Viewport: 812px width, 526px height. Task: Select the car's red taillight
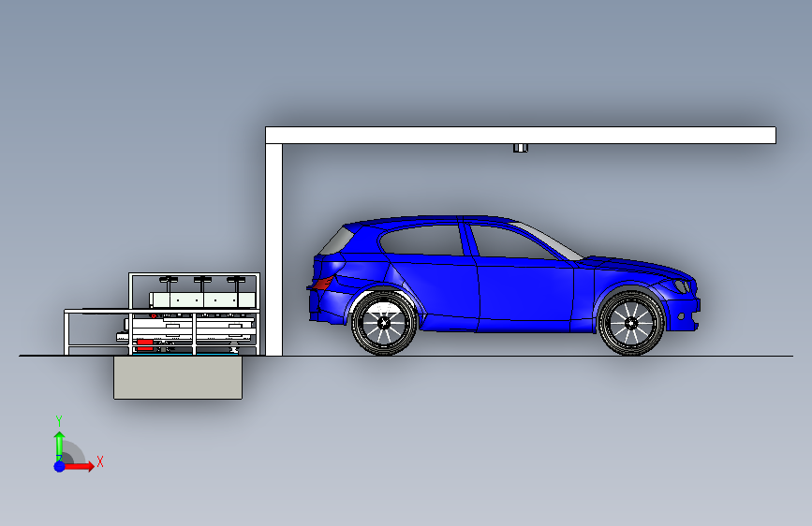(x=322, y=284)
